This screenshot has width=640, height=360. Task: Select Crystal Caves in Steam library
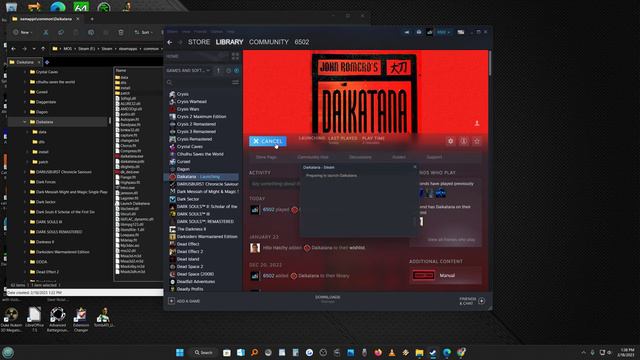189,147
